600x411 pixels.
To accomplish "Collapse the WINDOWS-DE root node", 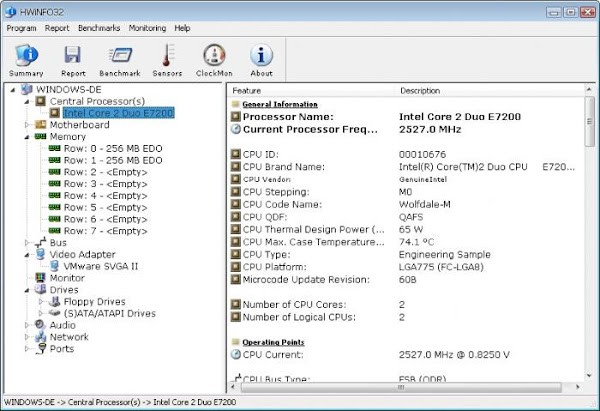I will [13, 90].
